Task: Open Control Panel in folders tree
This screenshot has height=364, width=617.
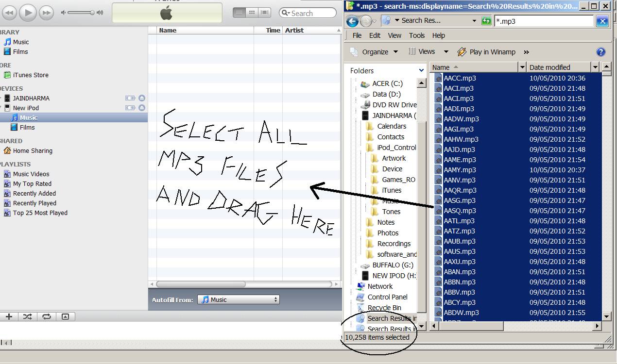Action: 382,297
